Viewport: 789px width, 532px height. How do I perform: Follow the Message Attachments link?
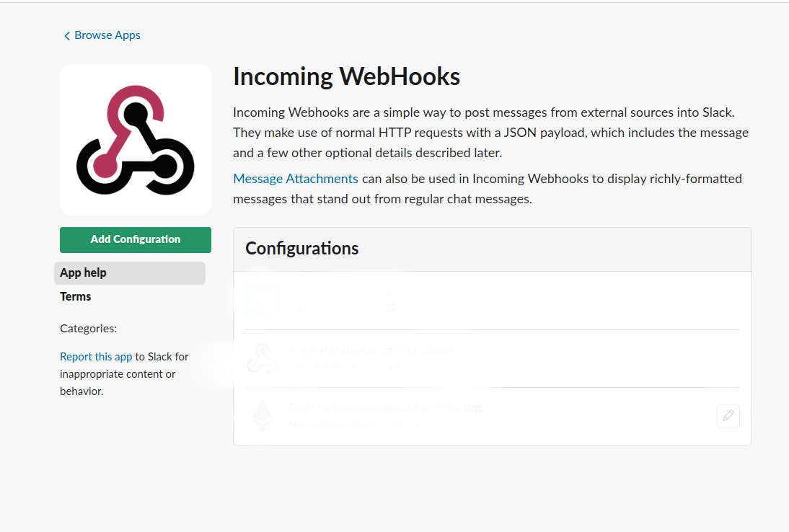coord(296,179)
